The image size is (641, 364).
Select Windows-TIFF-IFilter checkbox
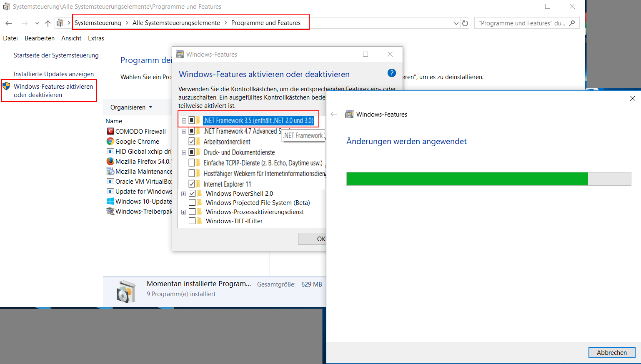pos(192,221)
